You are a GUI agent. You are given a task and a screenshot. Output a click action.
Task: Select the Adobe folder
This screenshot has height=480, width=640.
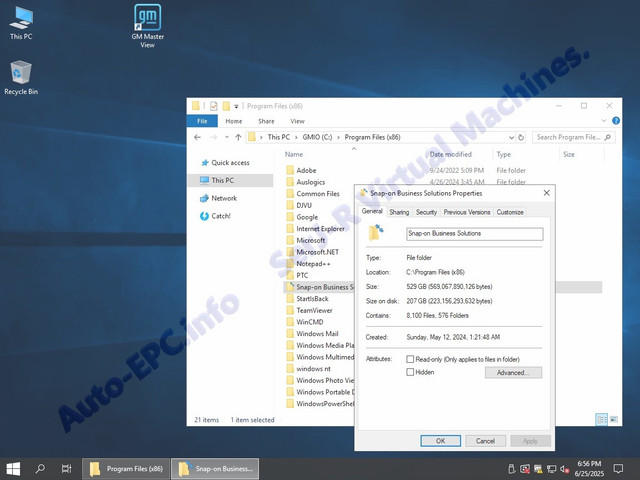306,170
